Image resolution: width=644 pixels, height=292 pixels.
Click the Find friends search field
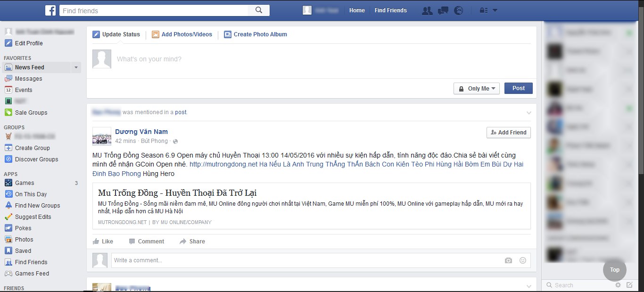pyautogui.click(x=154, y=10)
